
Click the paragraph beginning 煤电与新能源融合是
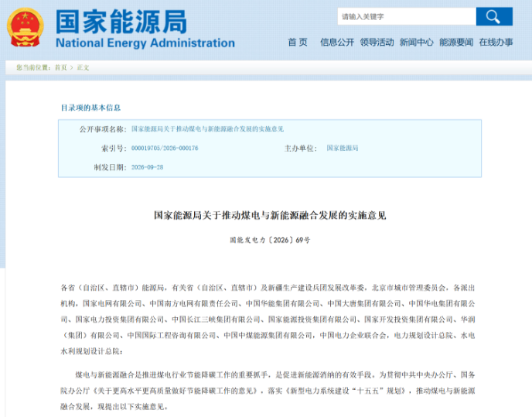[268, 391]
